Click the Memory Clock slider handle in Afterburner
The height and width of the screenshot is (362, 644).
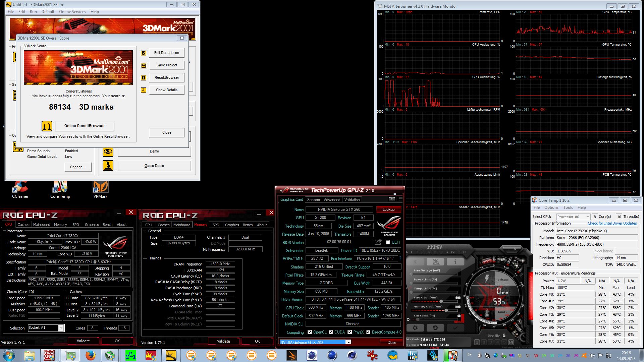tap(446, 310)
